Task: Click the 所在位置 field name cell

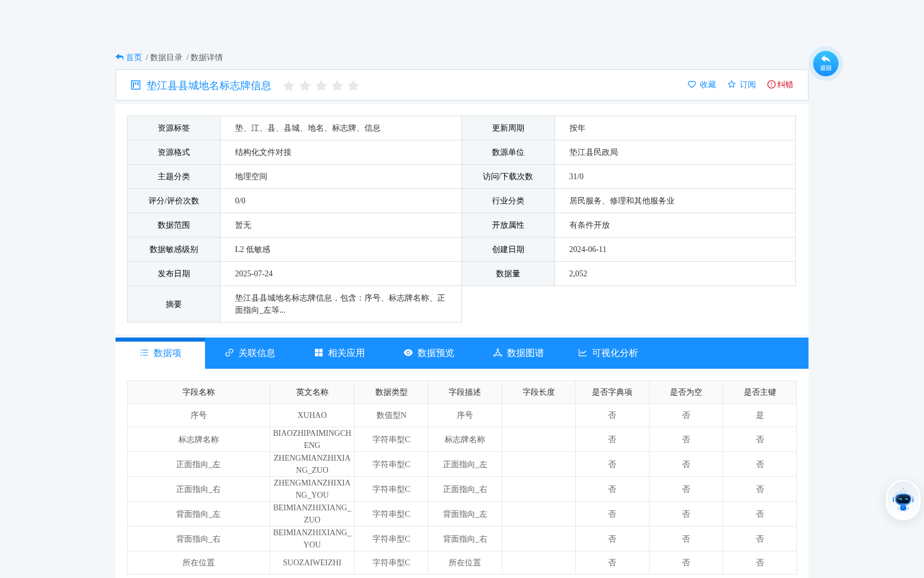Action: [199, 562]
